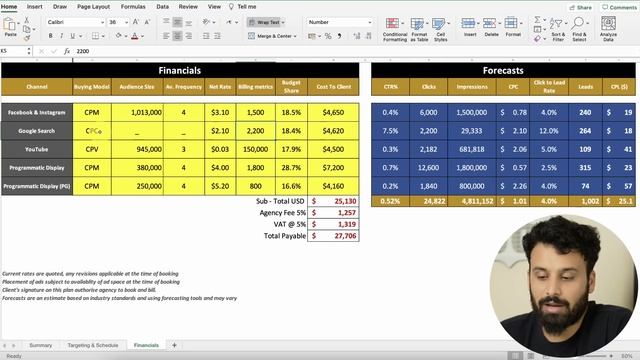Click the fill color bucket swatch

pyautogui.click(x=118, y=36)
